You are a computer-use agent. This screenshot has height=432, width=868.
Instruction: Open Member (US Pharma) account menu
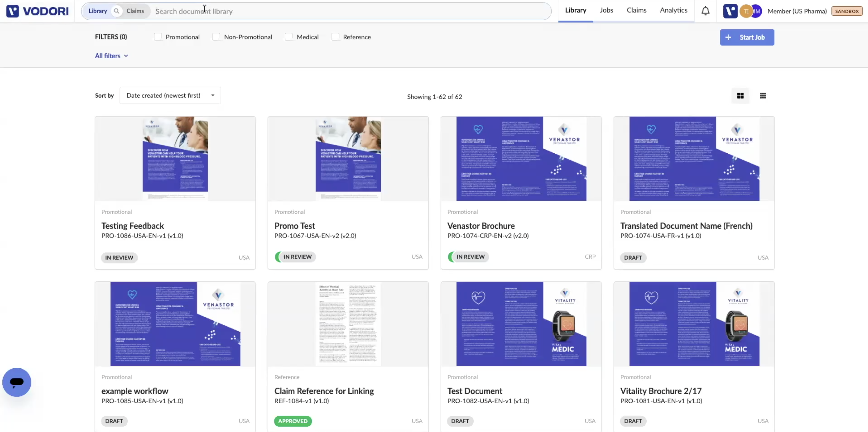pos(797,11)
